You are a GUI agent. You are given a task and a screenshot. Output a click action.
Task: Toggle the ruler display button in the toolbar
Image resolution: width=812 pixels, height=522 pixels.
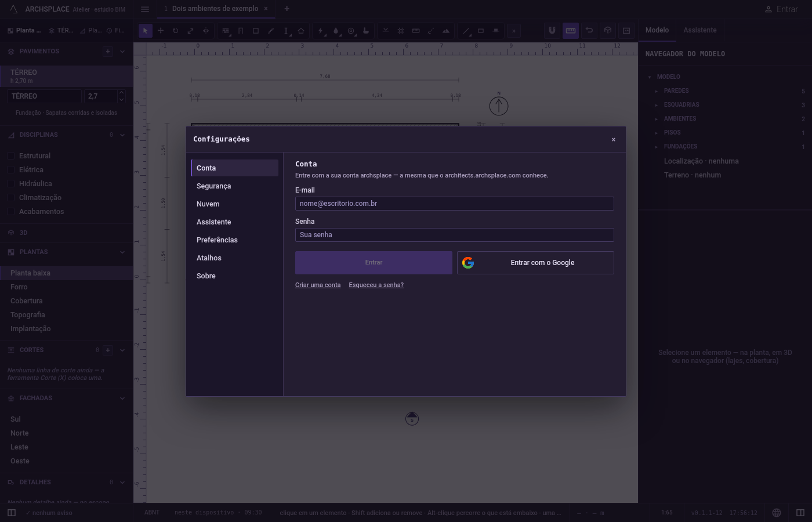click(571, 31)
